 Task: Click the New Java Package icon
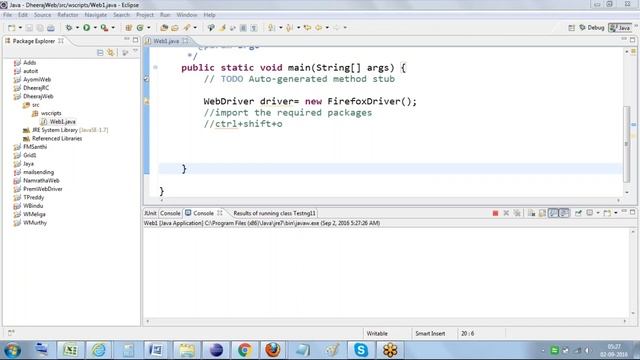coord(129,28)
